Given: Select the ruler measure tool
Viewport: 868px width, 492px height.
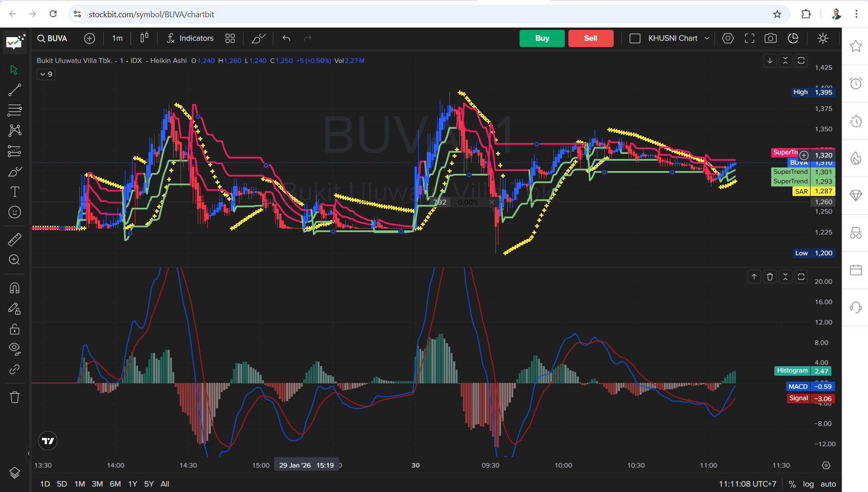Looking at the screenshot, I should [x=14, y=239].
